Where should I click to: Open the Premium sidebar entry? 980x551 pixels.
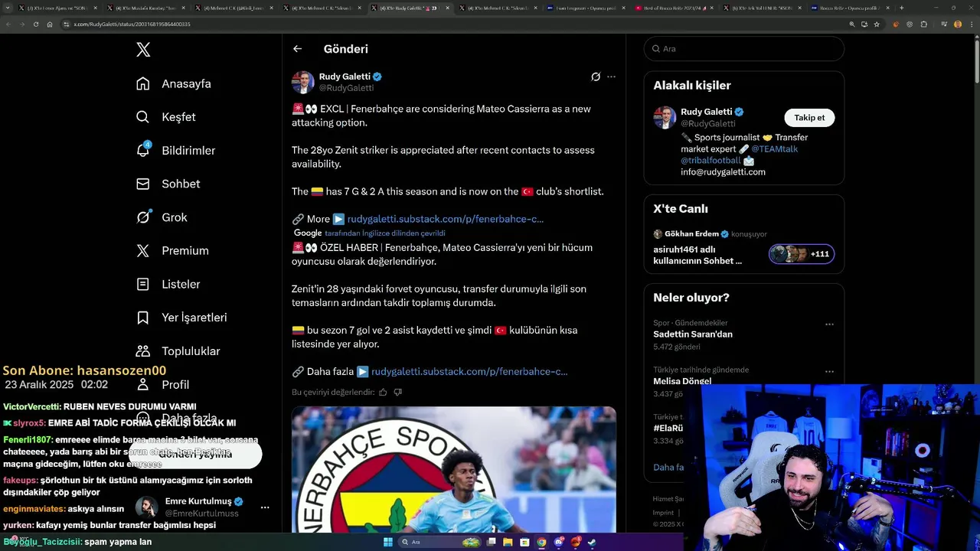(x=172, y=251)
